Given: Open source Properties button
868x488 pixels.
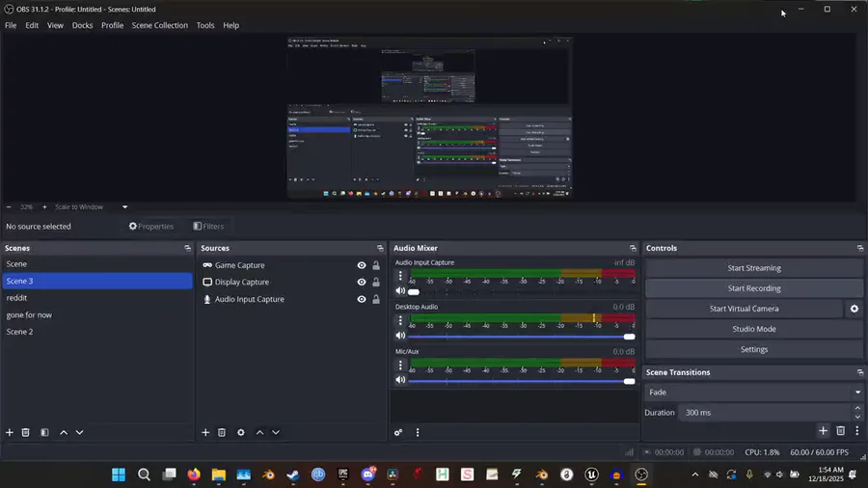Looking at the screenshot, I should click(151, 227).
